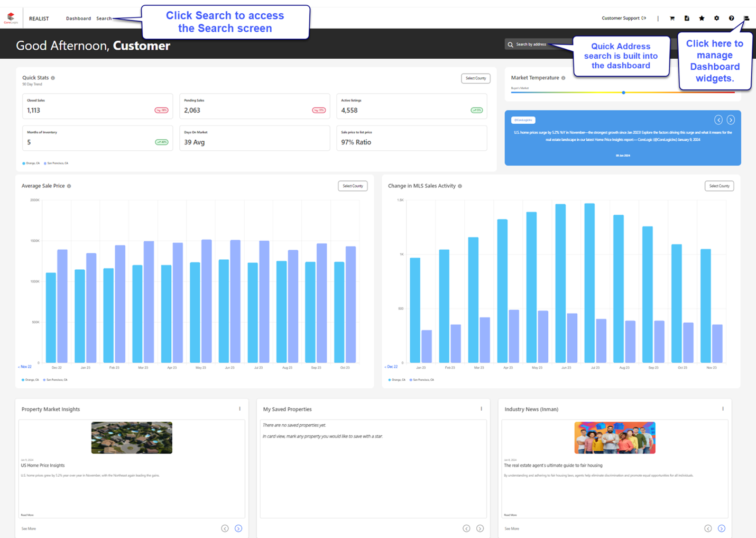This screenshot has width=756, height=538.
Task: Click the magnifier icon in address search
Action: point(510,44)
